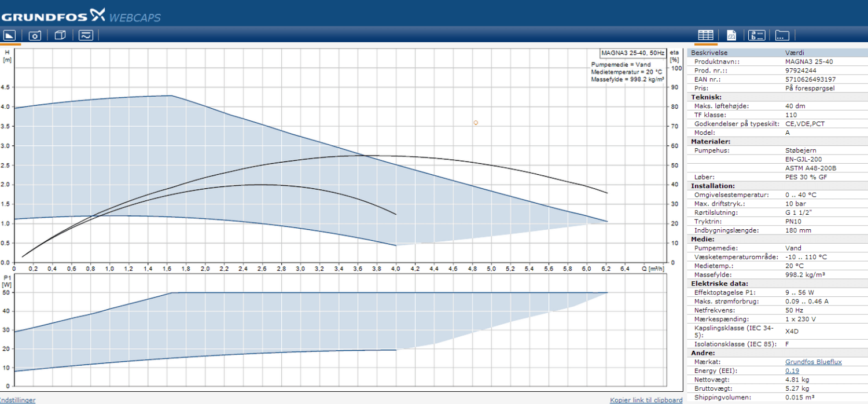The image size is (868, 404).
Task: Show the 3D cube dimensional drawing
Action: click(60, 35)
